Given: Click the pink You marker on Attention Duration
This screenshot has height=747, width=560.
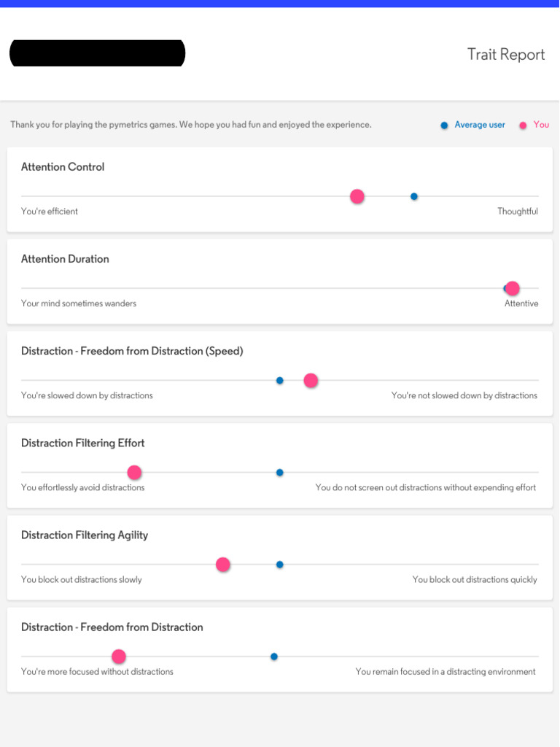Looking at the screenshot, I should pos(513,288).
